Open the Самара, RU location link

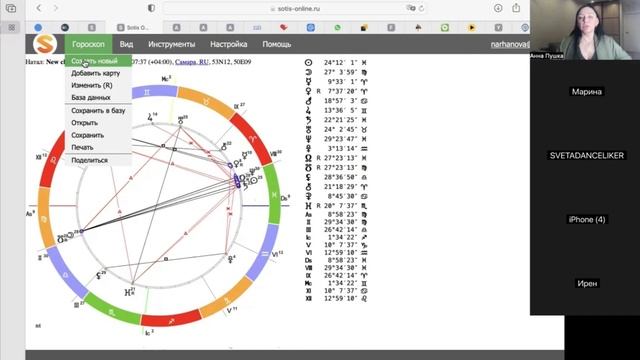(191, 62)
